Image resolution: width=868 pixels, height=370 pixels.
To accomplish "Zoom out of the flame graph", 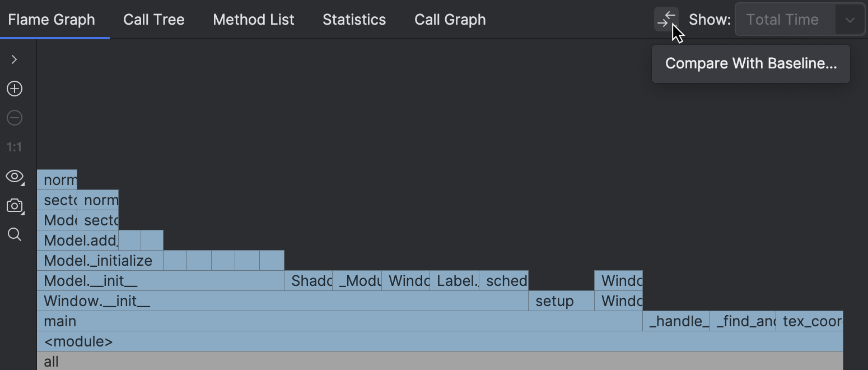I will 15,117.
